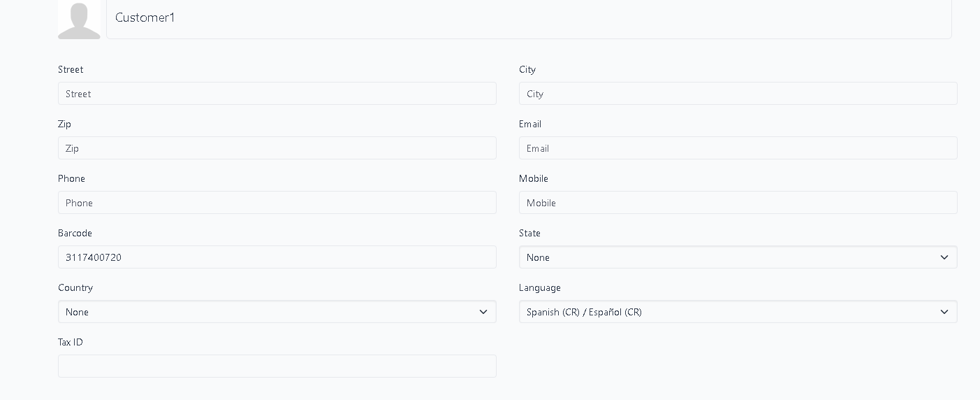The width and height of the screenshot is (980, 400).
Task: Focus the Street input field
Action: click(x=277, y=94)
